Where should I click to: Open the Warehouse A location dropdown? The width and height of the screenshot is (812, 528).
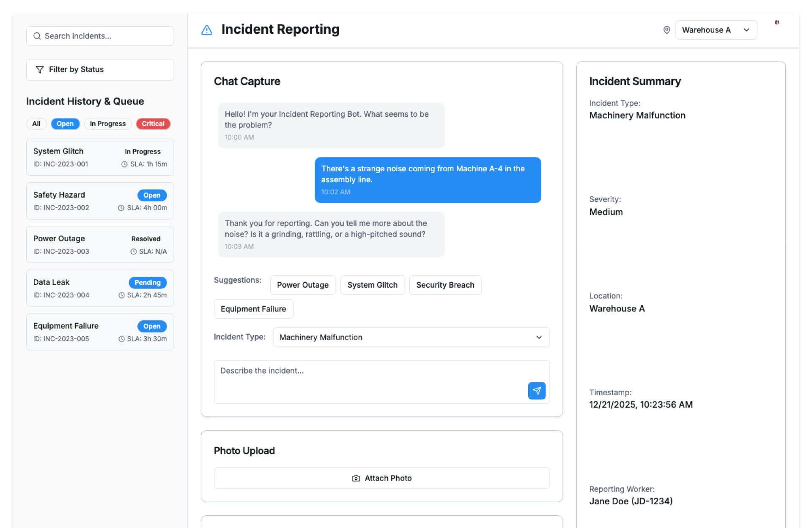pyautogui.click(x=716, y=30)
